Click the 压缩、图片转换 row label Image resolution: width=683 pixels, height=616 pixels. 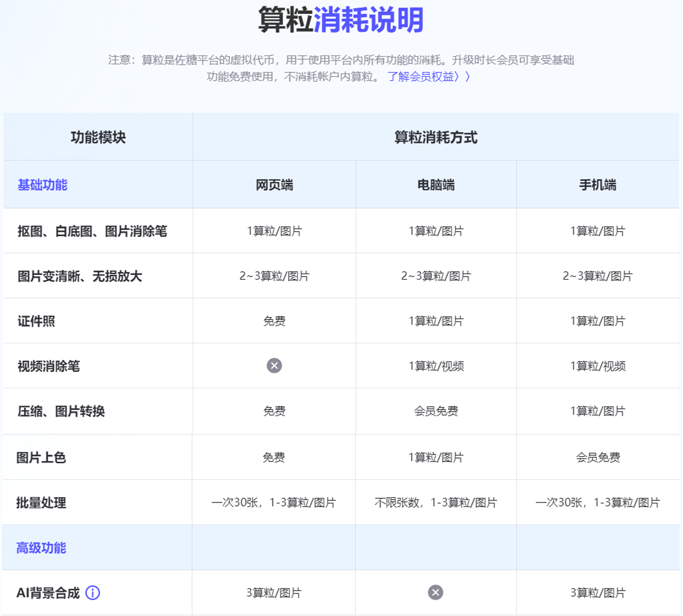(x=61, y=411)
